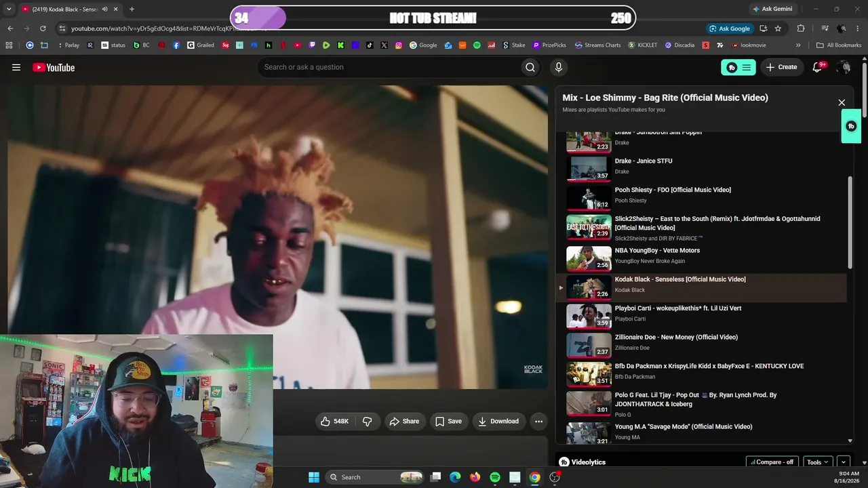
Task: Open the Videolytics Tools dropdown
Action: [x=818, y=462]
